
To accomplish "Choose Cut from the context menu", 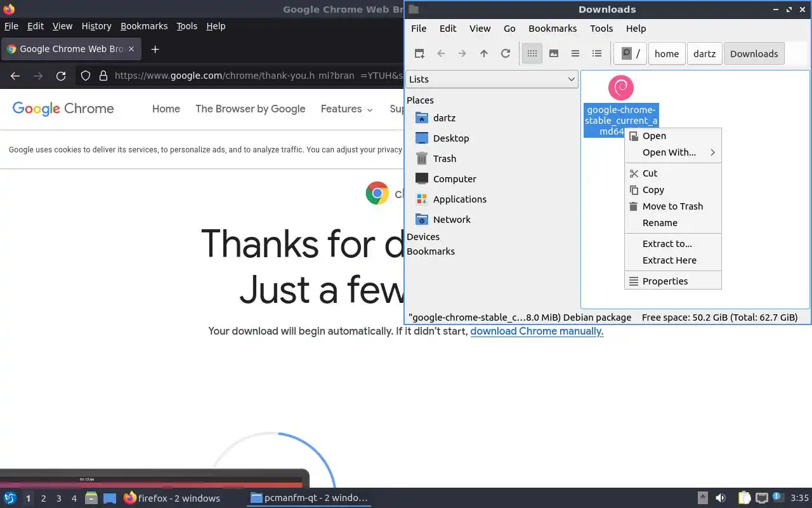I will click(673, 173).
